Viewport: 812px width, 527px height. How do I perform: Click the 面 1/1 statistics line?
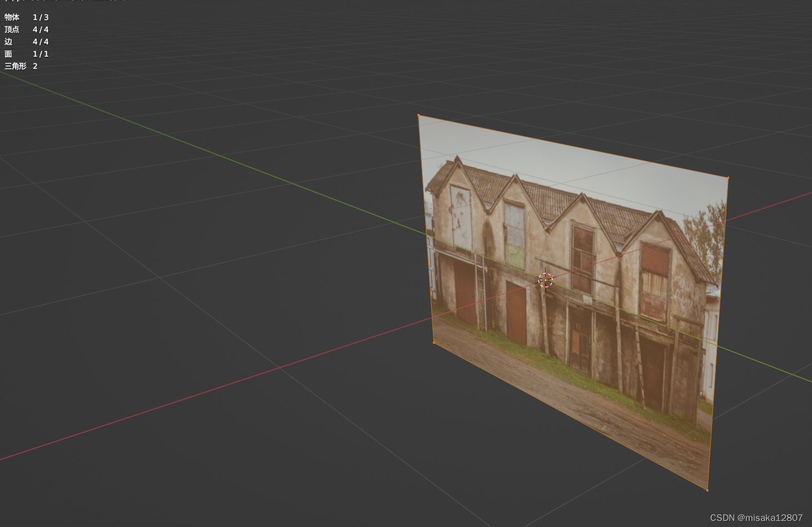pyautogui.click(x=27, y=54)
